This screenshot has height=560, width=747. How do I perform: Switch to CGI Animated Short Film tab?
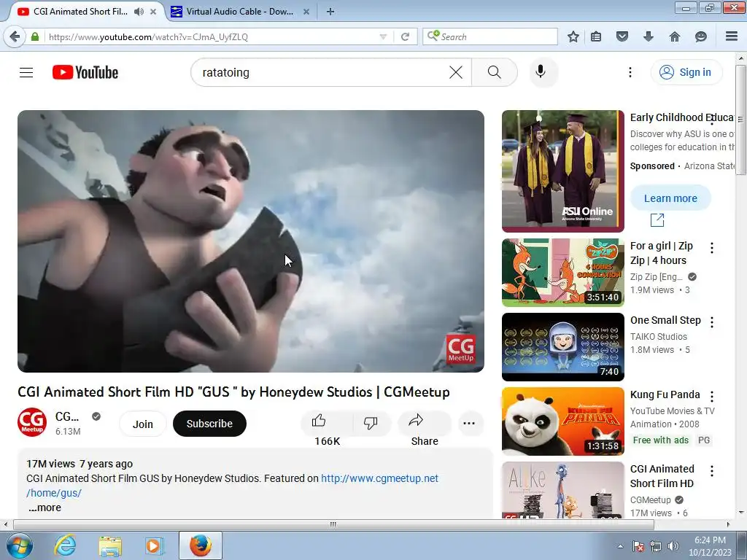coord(81,12)
